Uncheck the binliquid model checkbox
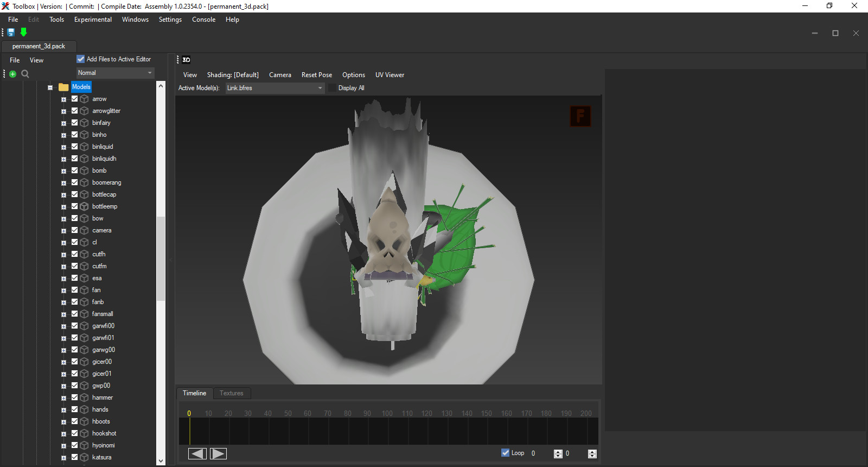The width and height of the screenshot is (868, 467). (x=75, y=147)
